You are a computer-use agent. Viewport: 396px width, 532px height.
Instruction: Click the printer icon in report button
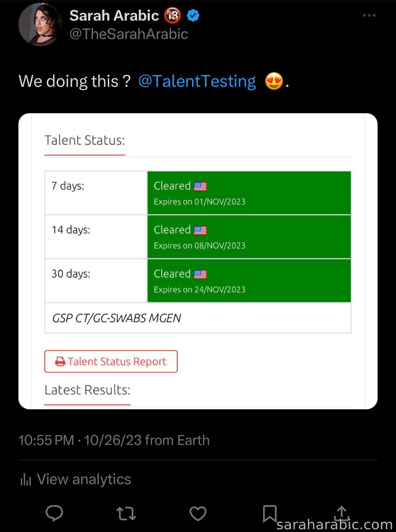click(x=60, y=362)
